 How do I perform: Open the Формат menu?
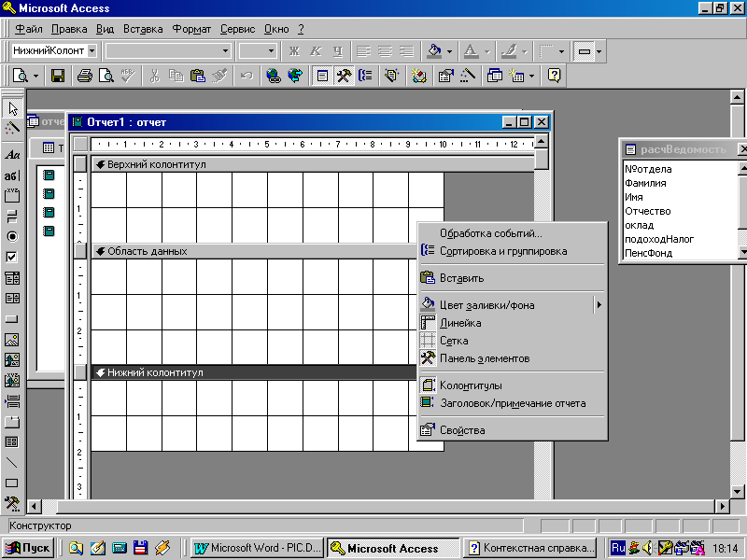point(191,29)
